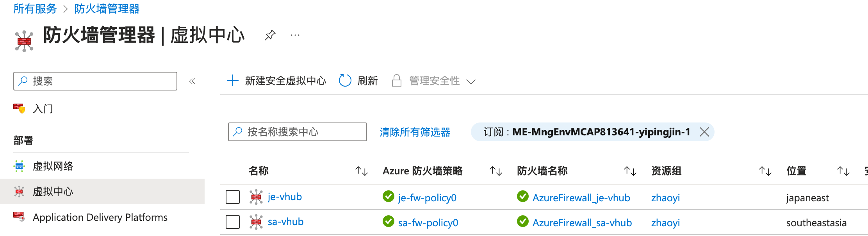This screenshot has height=236, width=868.
Task: Click magnifier icon in hub search box
Action: [x=237, y=132]
